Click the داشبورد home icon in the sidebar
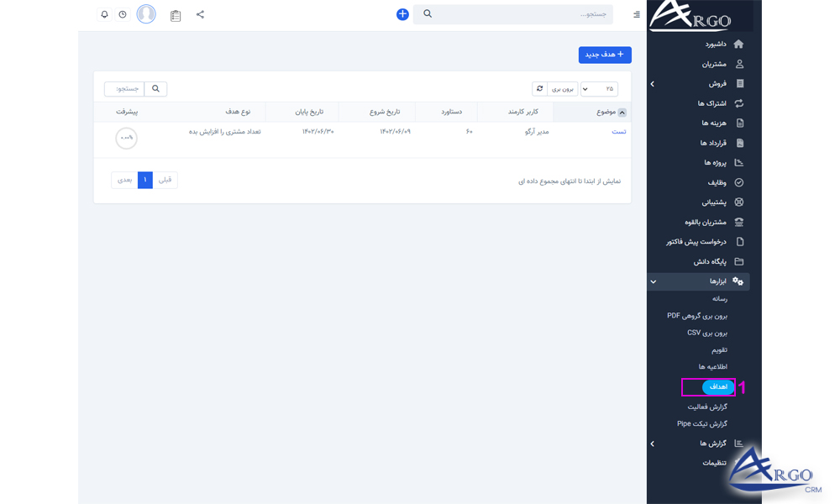Viewport: 840px width, 504px height. pos(738,44)
